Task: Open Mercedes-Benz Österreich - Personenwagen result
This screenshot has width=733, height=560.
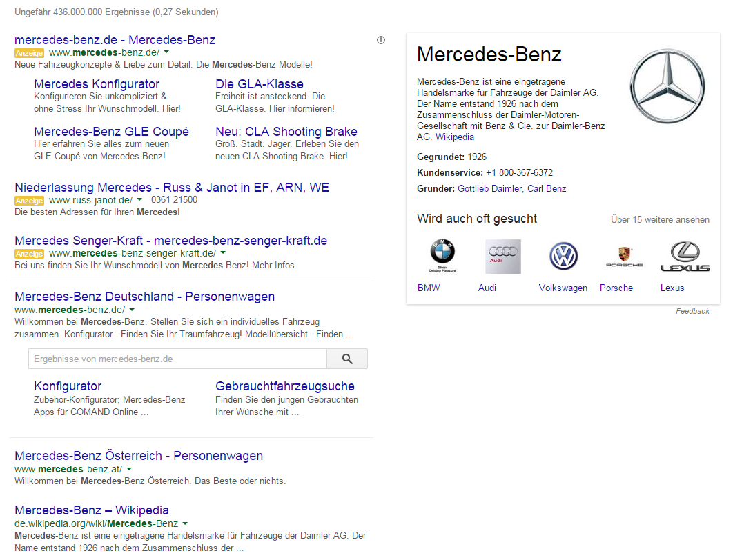Action: click(139, 456)
